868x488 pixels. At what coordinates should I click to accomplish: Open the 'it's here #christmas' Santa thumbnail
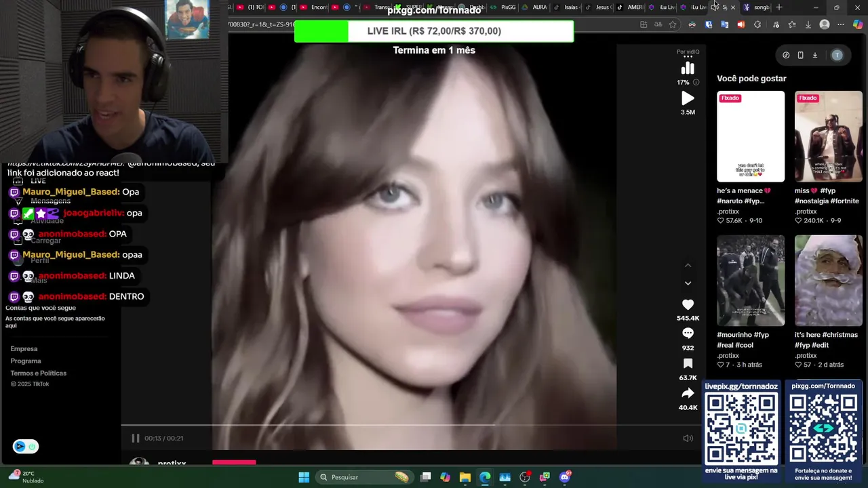click(x=829, y=281)
